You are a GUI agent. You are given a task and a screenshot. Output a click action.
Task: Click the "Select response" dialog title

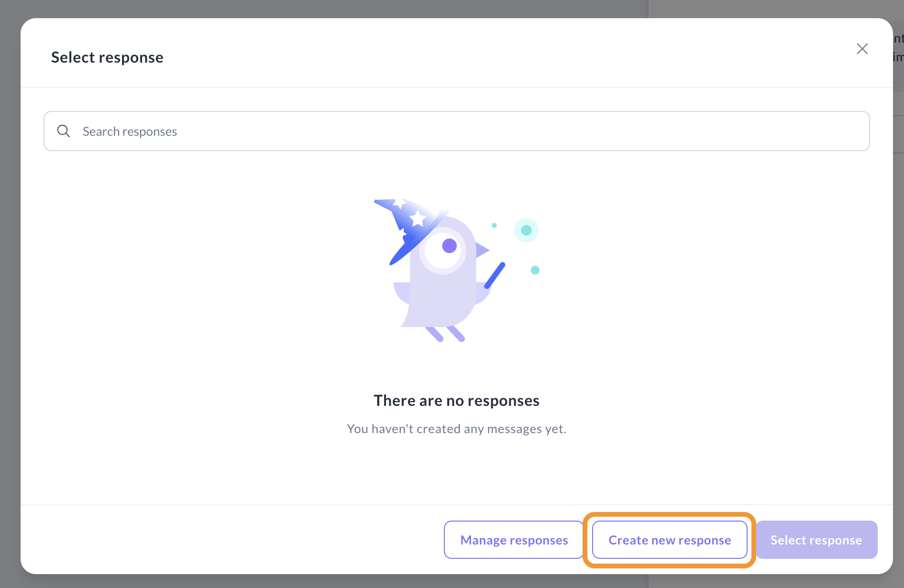pos(107,57)
